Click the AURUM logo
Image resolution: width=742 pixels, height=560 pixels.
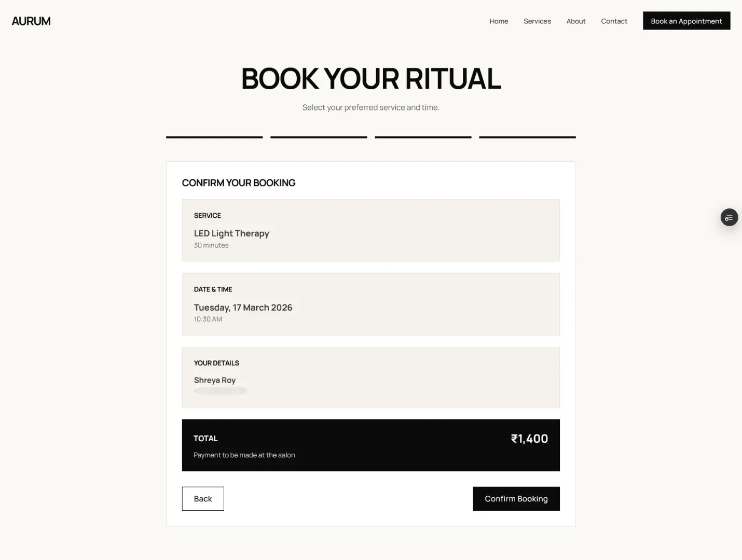[x=31, y=21]
